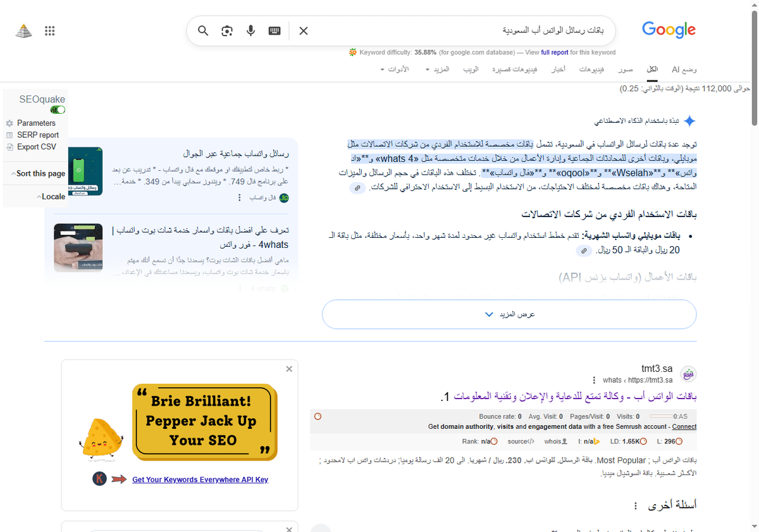Click the Semrush keyword difficulty icon

coord(352,53)
